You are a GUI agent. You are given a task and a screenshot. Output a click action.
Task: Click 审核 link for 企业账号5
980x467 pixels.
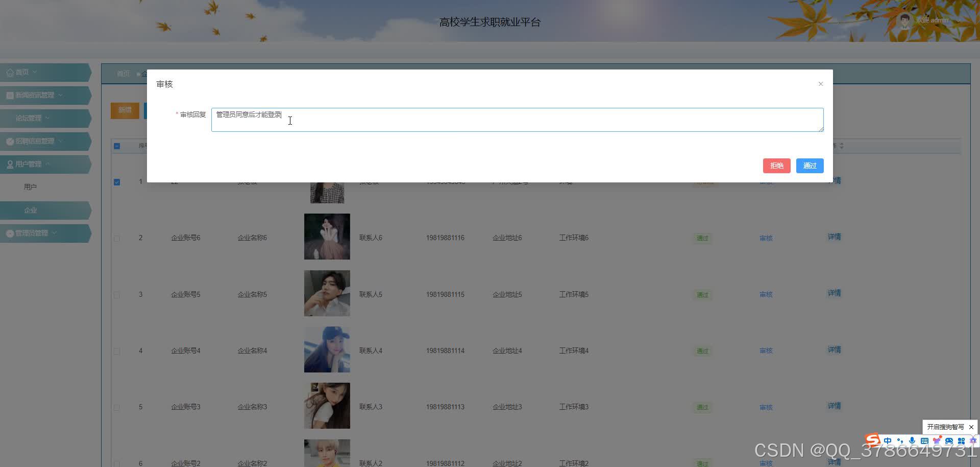pos(766,295)
